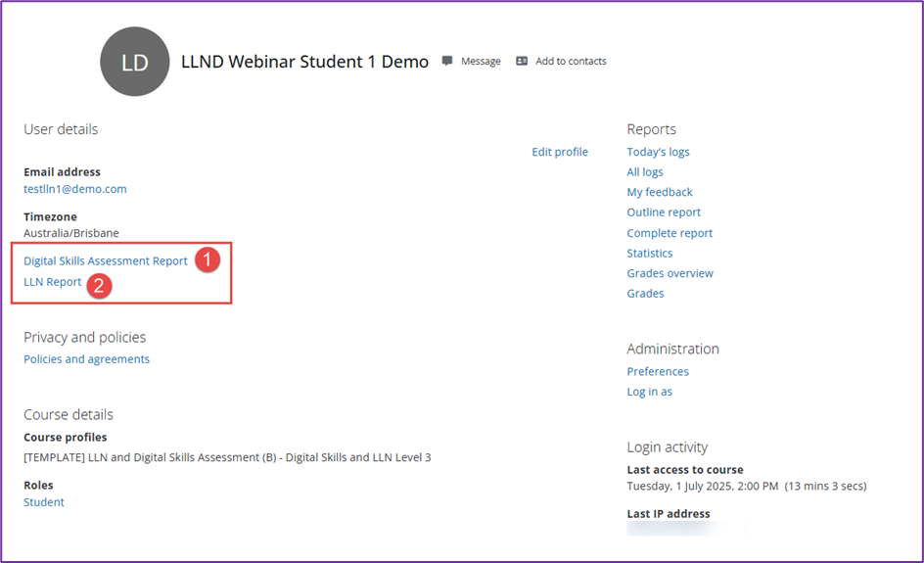Open the Edit profile link

560,152
